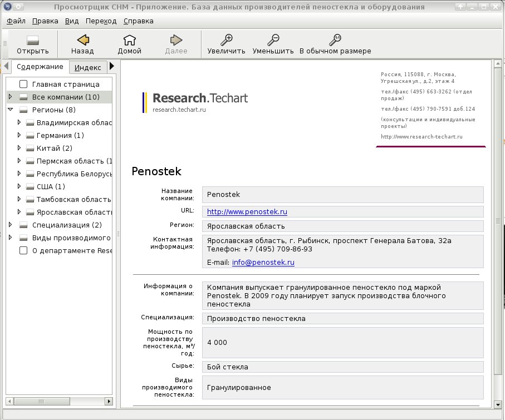
Task: Click the Производство пеностекла specialization value
Action: click(x=256, y=319)
